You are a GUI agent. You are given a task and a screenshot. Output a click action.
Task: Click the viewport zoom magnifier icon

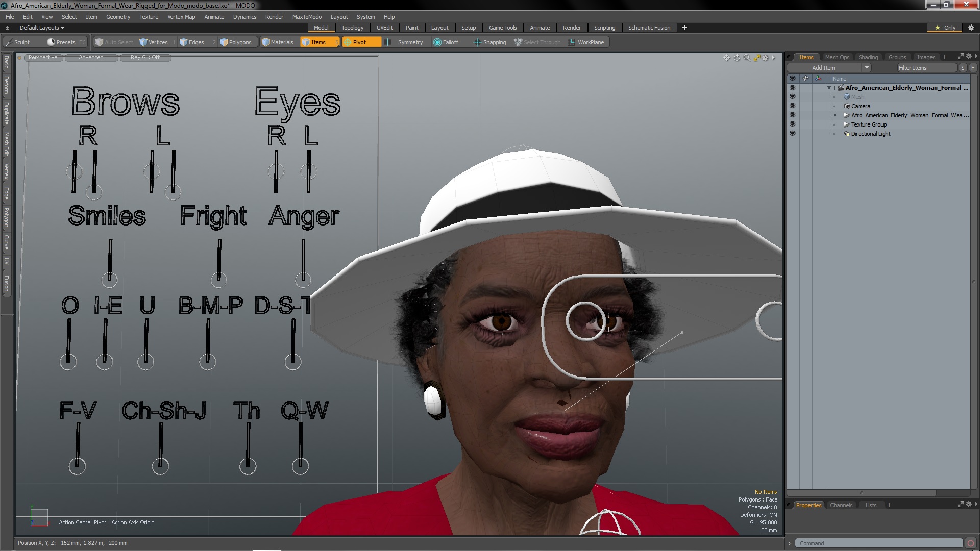[x=747, y=58]
